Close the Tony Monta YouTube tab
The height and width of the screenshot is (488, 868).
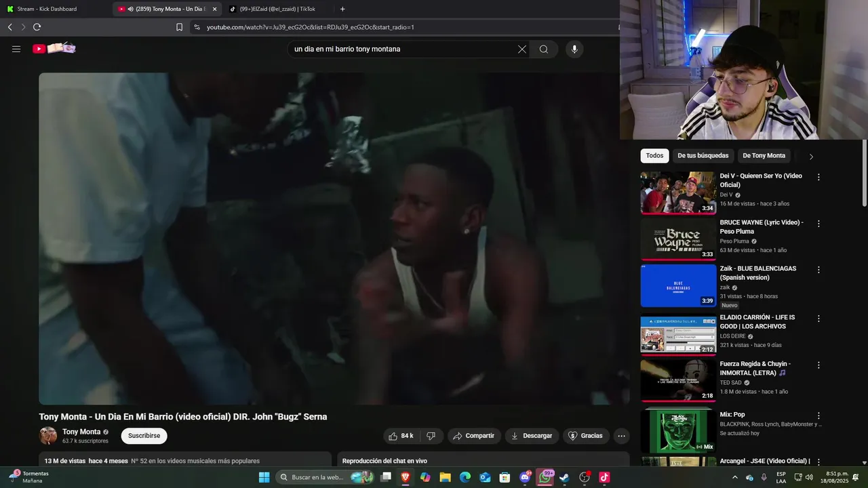click(x=215, y=9)
